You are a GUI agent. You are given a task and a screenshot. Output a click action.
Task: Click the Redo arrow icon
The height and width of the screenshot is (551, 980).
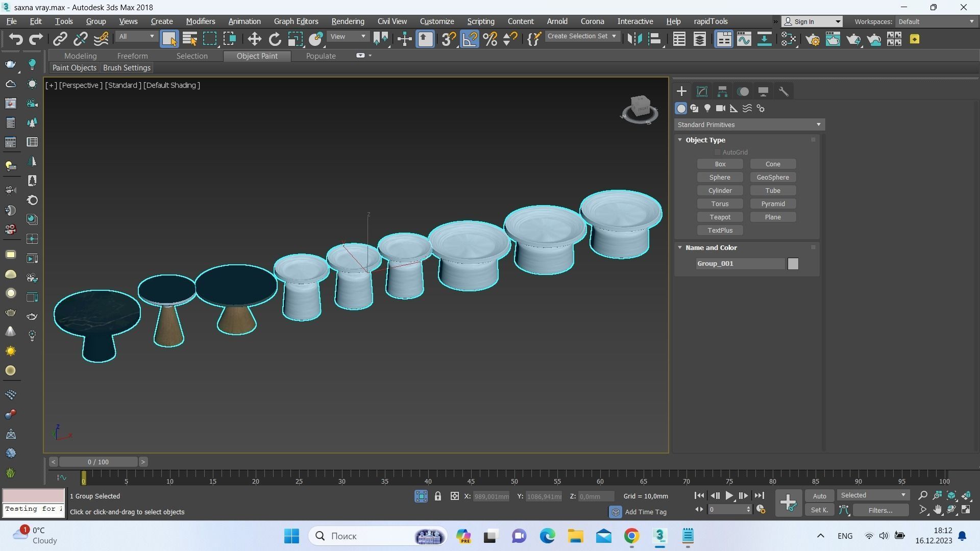36,39
